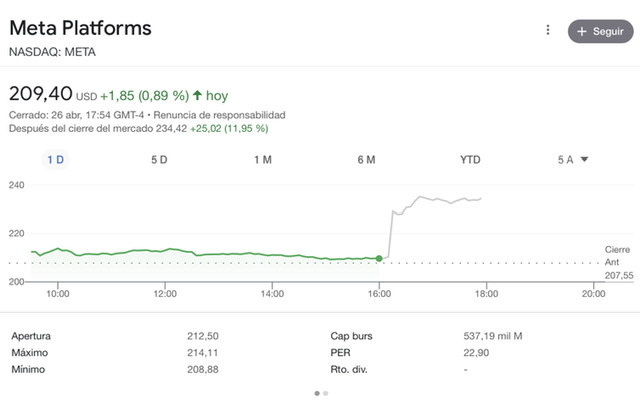The width and height of the screenshot is (640, 409).
Task: Open the Renuncia de responsabilidad link
Action: pyautogui.click(x=228, y=115)
